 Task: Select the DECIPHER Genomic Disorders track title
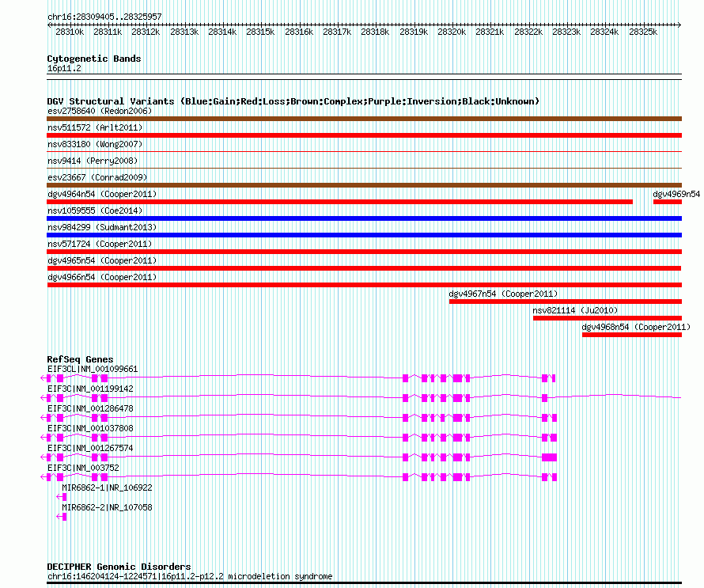[119, 567]
